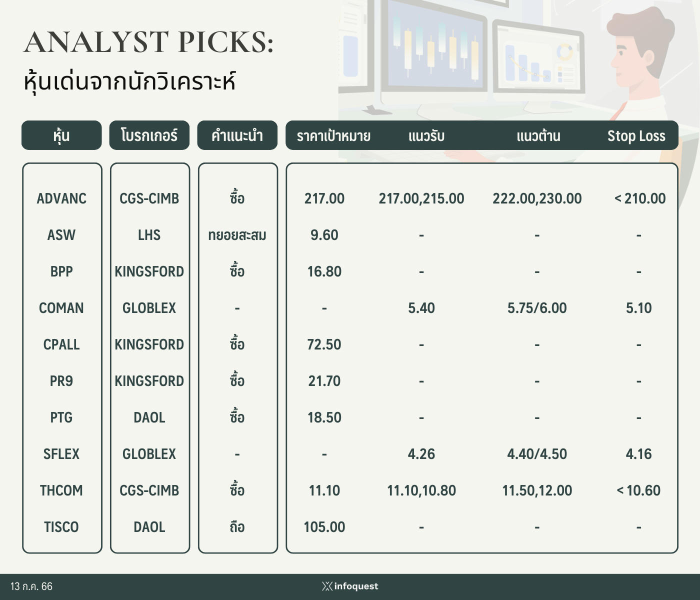Click the TISCO stock ticker
This screenshot has width=700, height=600.
61,527
